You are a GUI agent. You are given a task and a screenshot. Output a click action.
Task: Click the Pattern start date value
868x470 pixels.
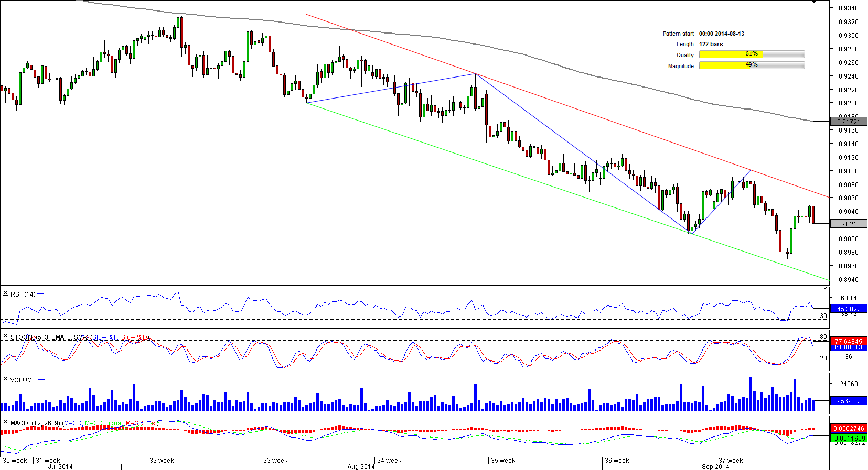pos(721,34)
